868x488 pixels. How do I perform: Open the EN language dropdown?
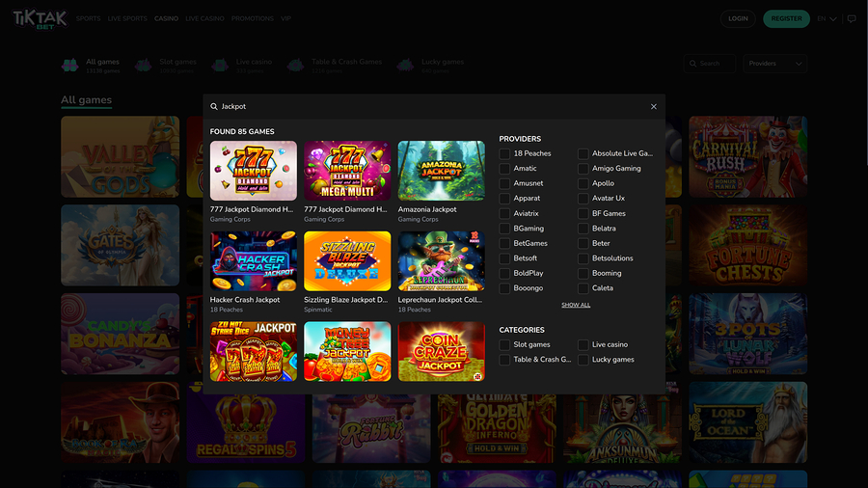[x=827, y=19]
